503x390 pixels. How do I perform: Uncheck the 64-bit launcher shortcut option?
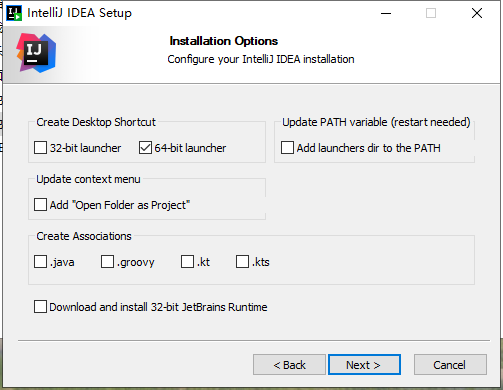click(x=145, y=148)
